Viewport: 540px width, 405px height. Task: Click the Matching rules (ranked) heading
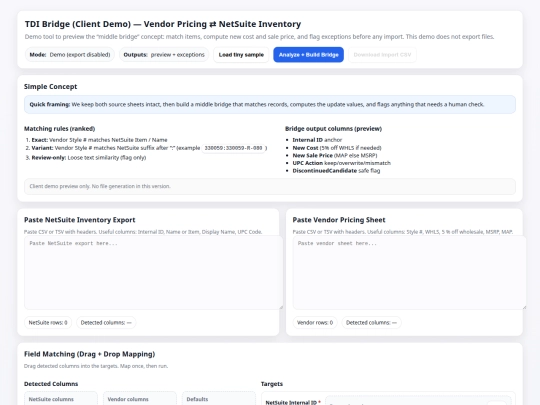[59, 129]
